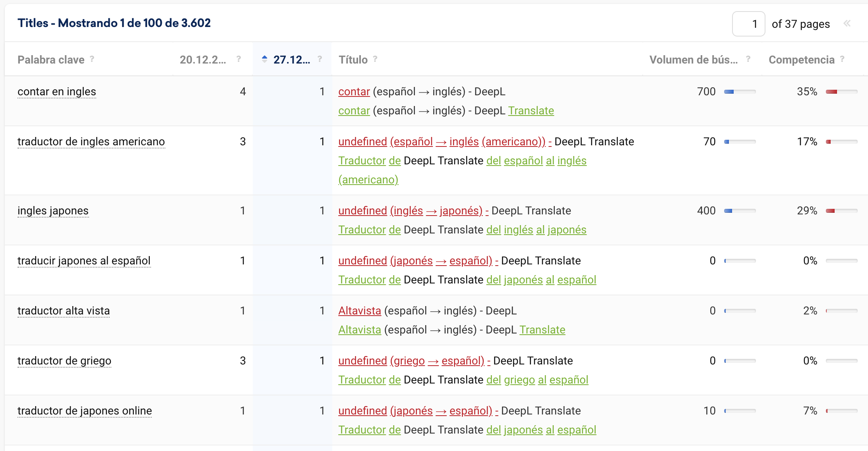Click into the page number input field

748,24
